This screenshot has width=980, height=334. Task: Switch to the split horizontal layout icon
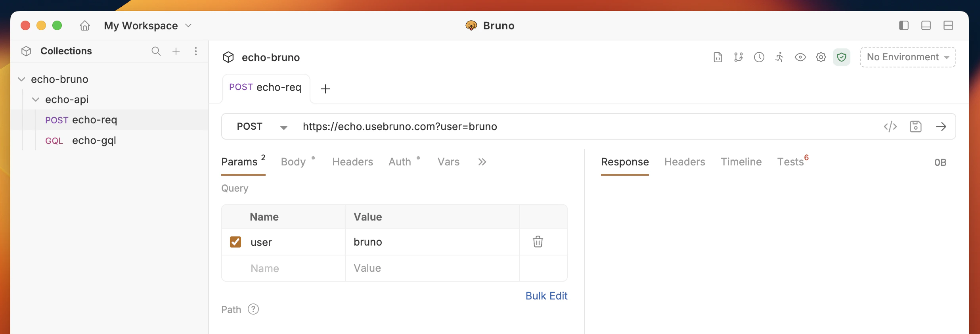[948, 26]
